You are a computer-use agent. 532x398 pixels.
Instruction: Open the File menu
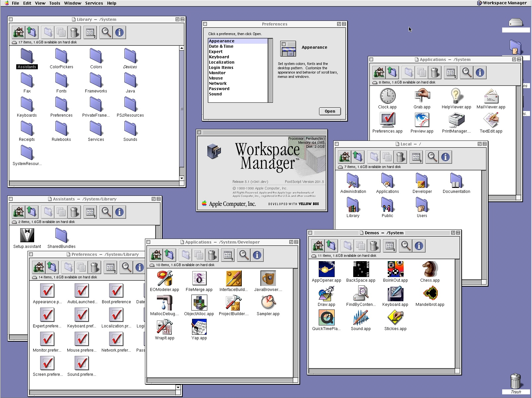(16, 3)
